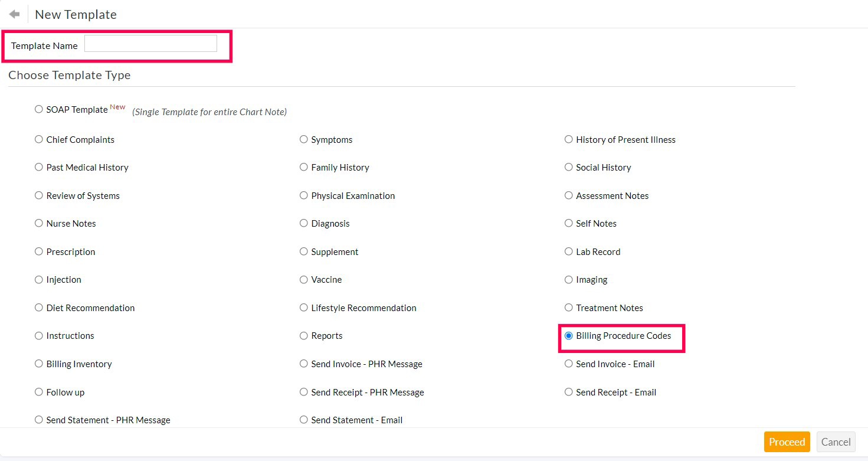
Task: Select Billing Procedure Codes
Action: pyautogui.click(x=568, y=336)
